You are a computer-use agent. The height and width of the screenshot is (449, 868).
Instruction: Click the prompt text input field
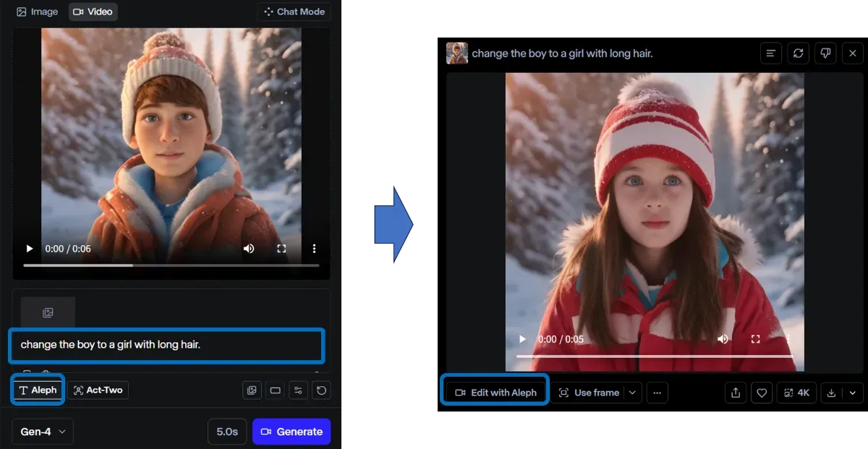[166, 345]
